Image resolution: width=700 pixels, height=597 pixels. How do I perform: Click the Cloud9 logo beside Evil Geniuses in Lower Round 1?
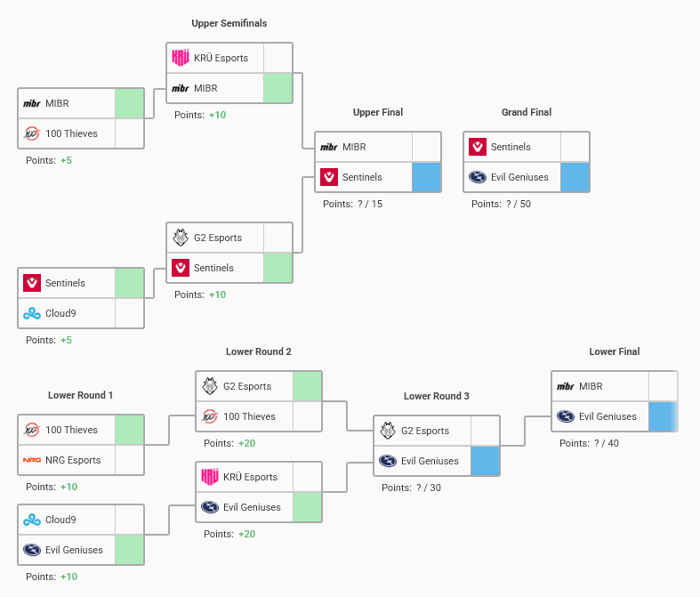[32, 520]
